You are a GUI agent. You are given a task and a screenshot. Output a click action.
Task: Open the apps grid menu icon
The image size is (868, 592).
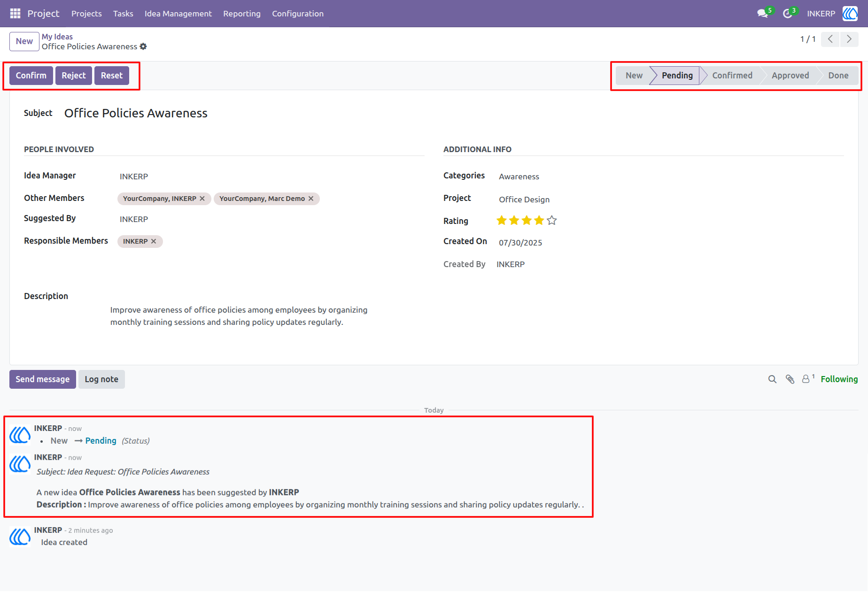[15, 14]
